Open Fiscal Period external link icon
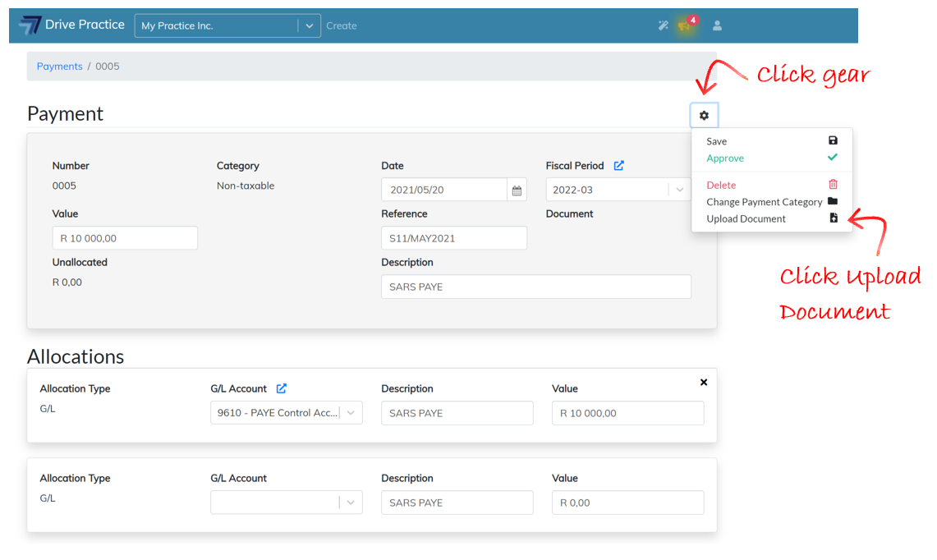This screenshot has height=560, width=937. 619,166
